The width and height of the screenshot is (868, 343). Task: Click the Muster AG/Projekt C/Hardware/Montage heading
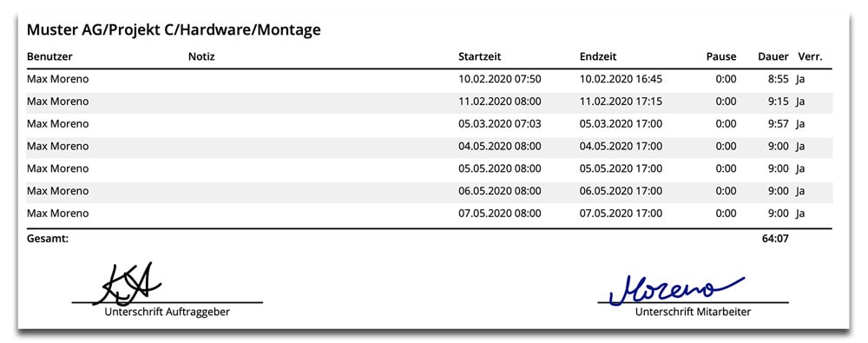click(174, 30)
